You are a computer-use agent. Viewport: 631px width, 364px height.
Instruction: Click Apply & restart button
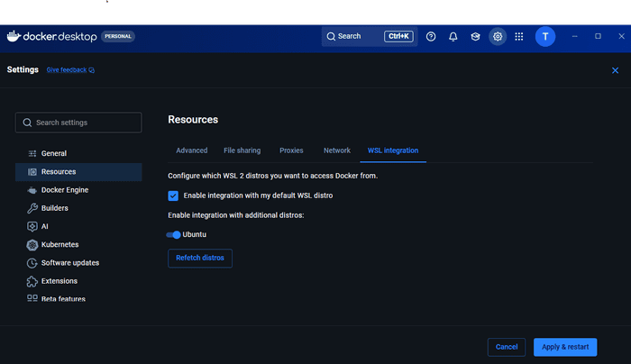(565, 347)
